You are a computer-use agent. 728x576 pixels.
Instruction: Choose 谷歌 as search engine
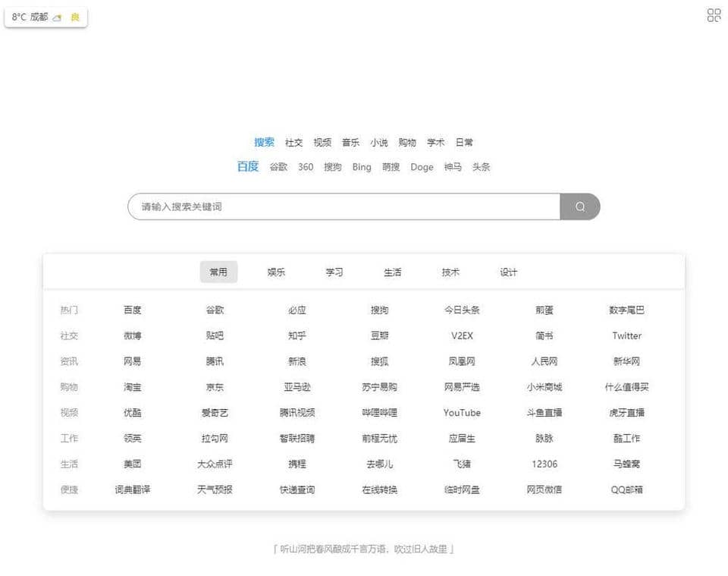tap(278, 167)
